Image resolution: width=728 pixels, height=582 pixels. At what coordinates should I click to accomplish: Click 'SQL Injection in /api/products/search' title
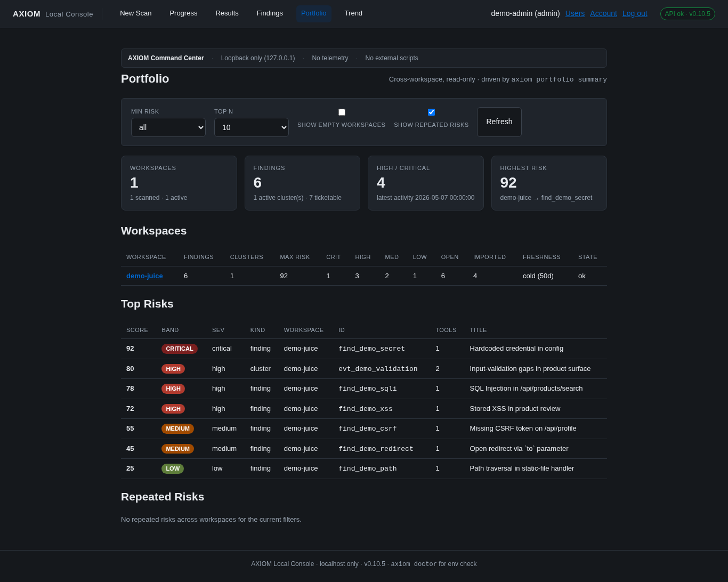pyautogui.click(x=526, y=389)
